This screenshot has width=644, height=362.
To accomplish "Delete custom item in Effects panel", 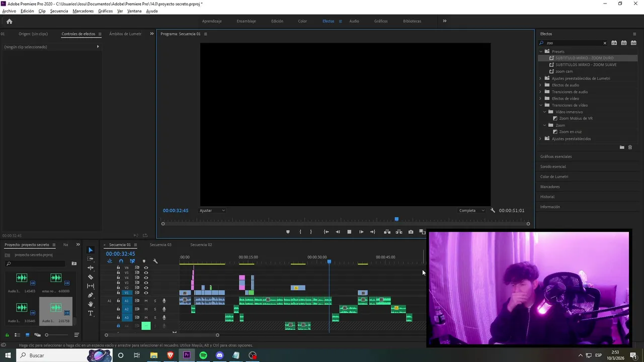I will coord(630,147).
